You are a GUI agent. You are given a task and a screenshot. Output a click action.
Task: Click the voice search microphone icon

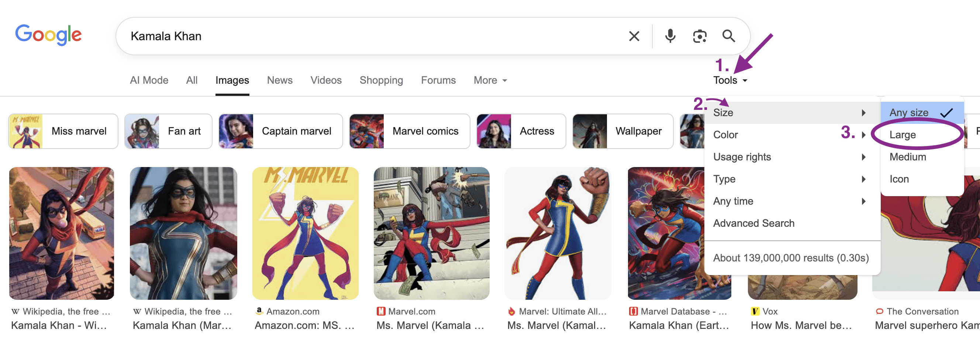coord(670,37)
